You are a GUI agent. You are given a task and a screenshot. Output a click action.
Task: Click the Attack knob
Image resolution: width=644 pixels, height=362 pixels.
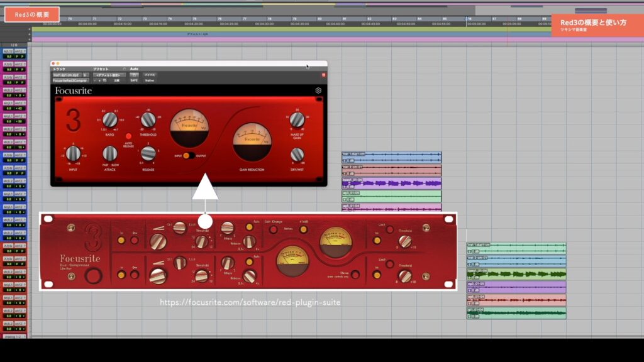pos(109,153)
